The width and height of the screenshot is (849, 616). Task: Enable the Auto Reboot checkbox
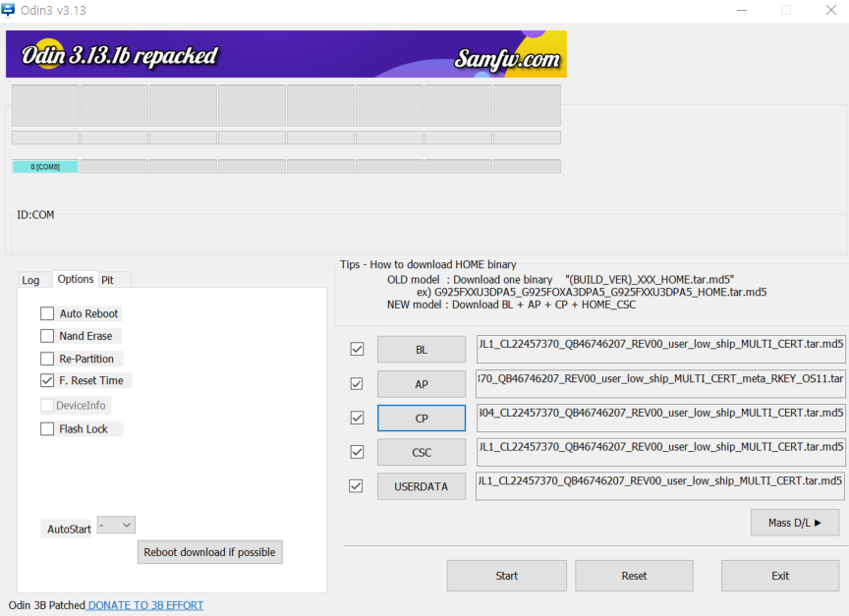(47, 313)
